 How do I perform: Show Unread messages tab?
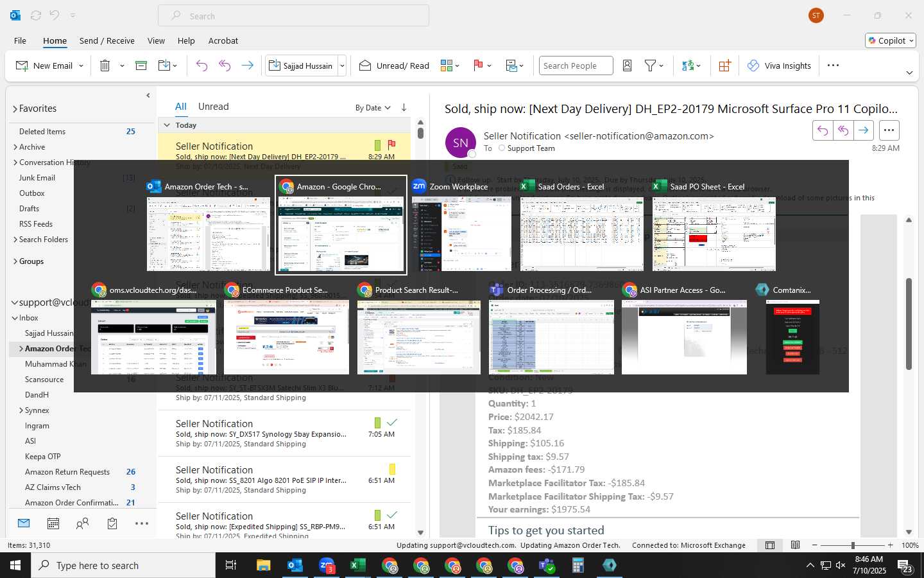tap(214, 107)
